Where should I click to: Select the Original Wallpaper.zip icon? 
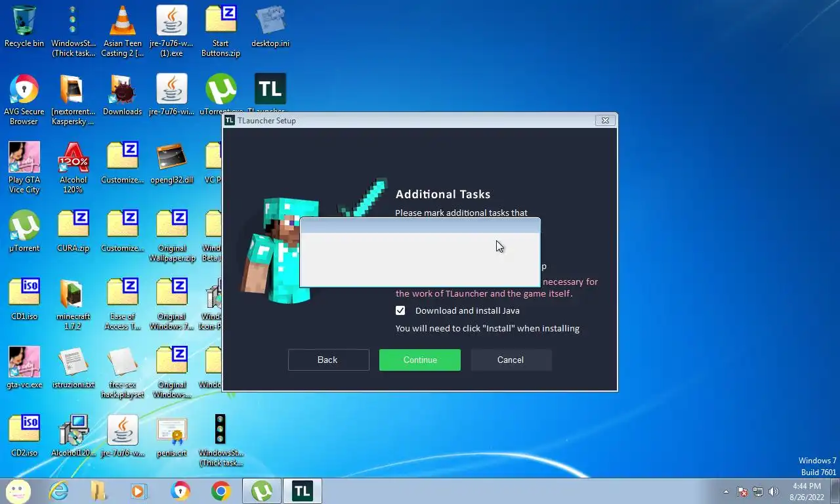click(171, 236)
